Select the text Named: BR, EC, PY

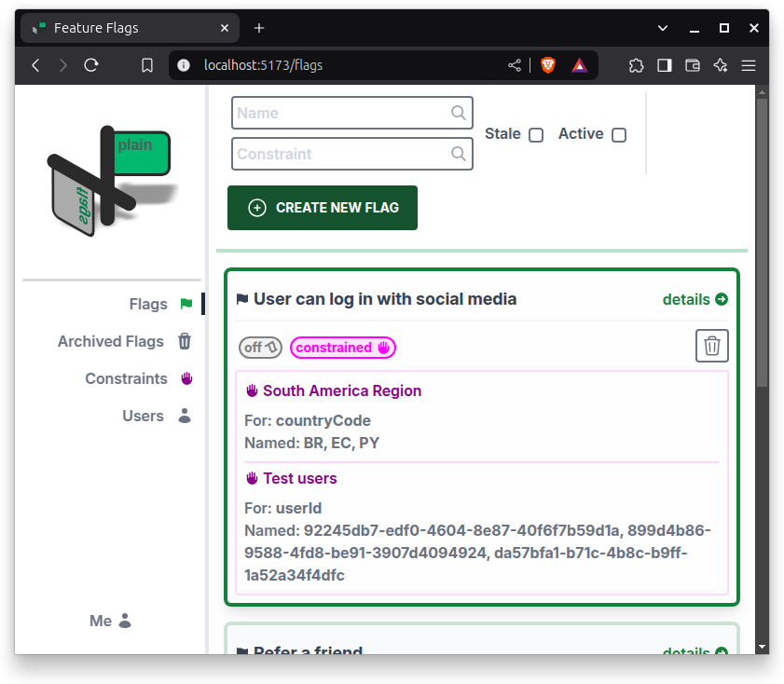(x=312, y=443)
